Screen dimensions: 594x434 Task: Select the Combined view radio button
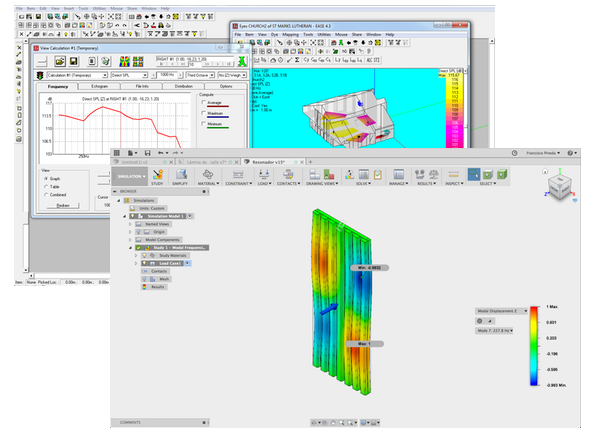pyautogui.click(x=46, y=195)
